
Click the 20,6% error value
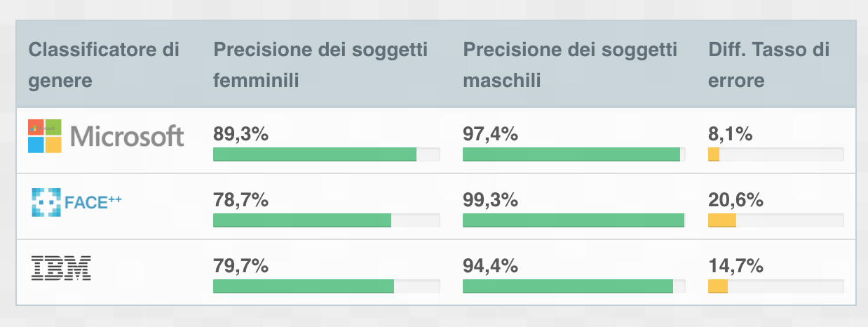(x=735, y=200)
